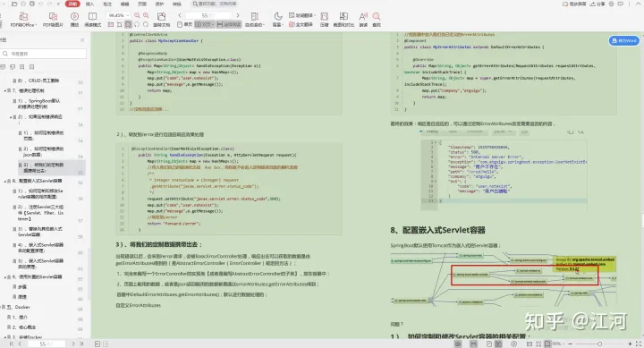The image size is (644, 348).
Task: Click the blue convert to Word button
Action: 624,40
